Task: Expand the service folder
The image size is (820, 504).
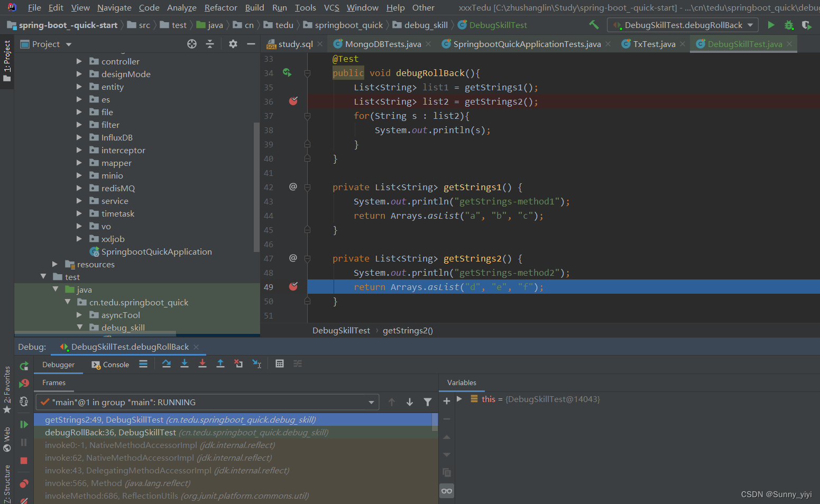Action: coord(79,201)
